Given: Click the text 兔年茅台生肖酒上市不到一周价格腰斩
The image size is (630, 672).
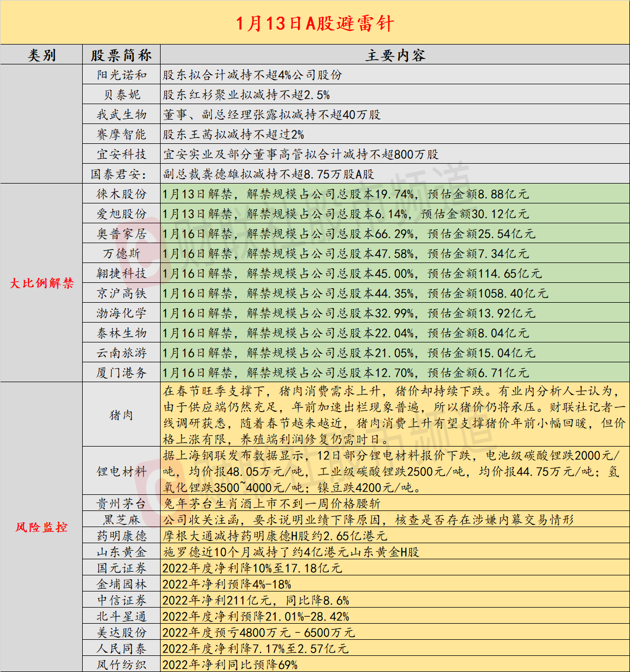Looking at the screenshot, I should coord(272,503).
